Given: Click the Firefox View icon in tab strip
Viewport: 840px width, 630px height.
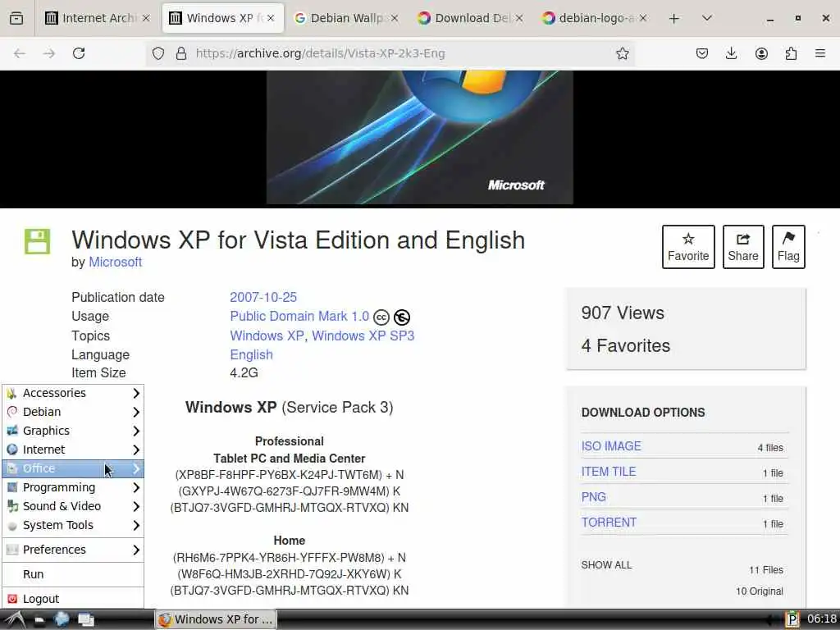Looking at the screenshot, I should [x=16, y=18].
